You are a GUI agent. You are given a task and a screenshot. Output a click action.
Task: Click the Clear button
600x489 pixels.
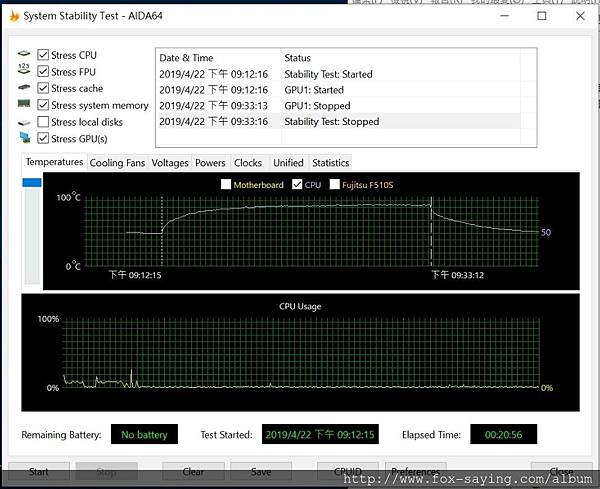(x=193, y=471)
